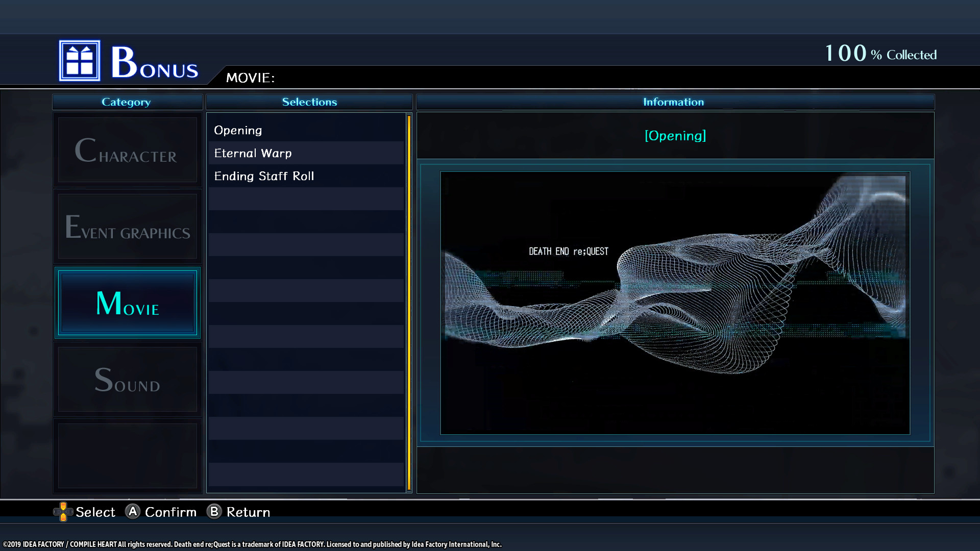The height and width of the screenshot is (551, 980).
Task: Click the Opening movie preview thumbnail
Action: pos(675,304)
